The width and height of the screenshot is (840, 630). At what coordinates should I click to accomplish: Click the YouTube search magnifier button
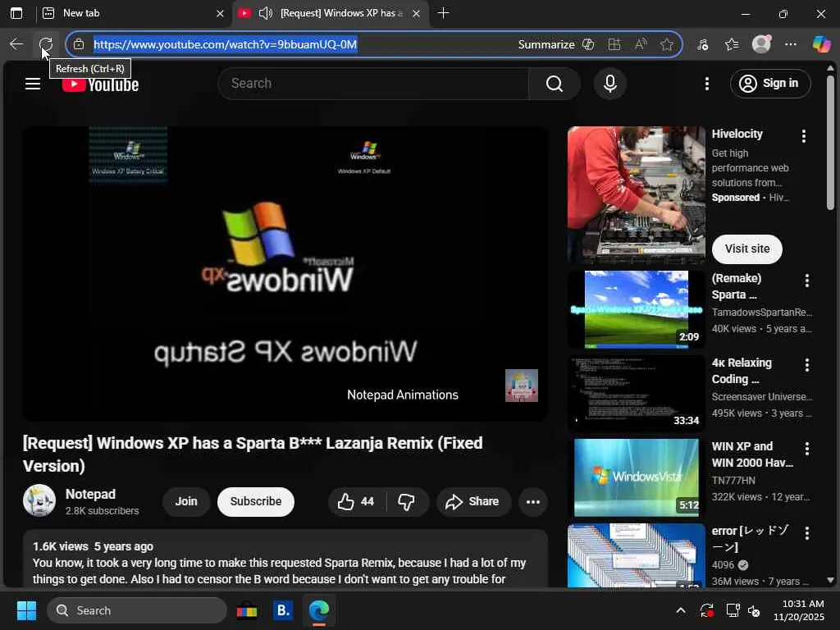pyautogui.click(x=555, y=84)
